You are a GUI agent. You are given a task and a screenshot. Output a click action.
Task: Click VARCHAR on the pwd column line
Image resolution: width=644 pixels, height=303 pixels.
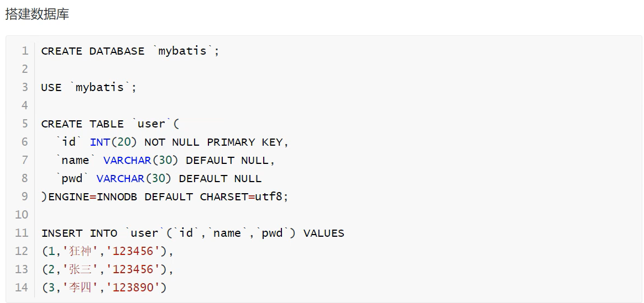coord(120,179)
